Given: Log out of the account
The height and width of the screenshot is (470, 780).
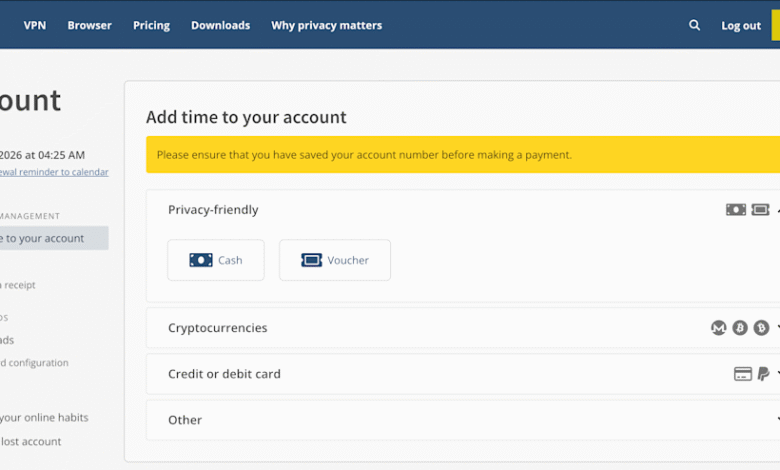Looking at the screenshot, I should (x=741, y=25).
